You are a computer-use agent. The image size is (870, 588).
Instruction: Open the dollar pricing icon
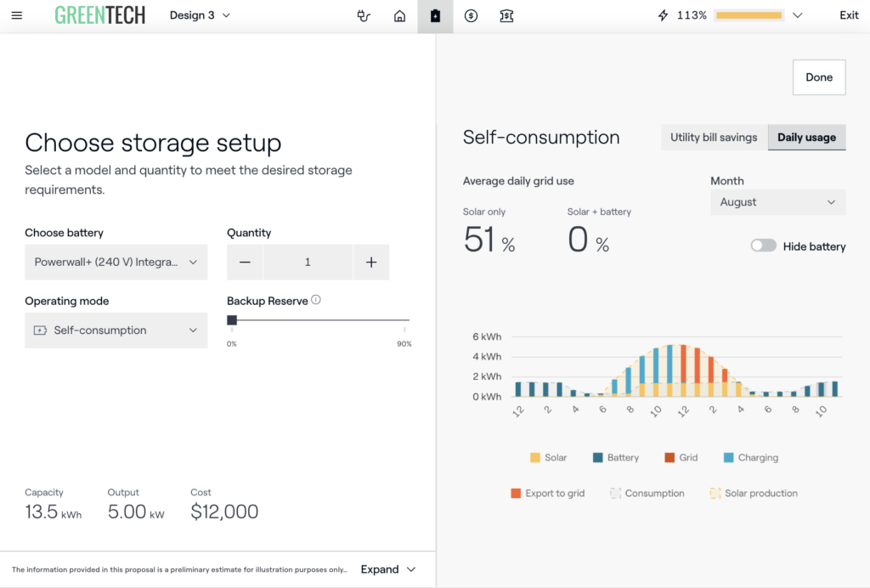471,15
